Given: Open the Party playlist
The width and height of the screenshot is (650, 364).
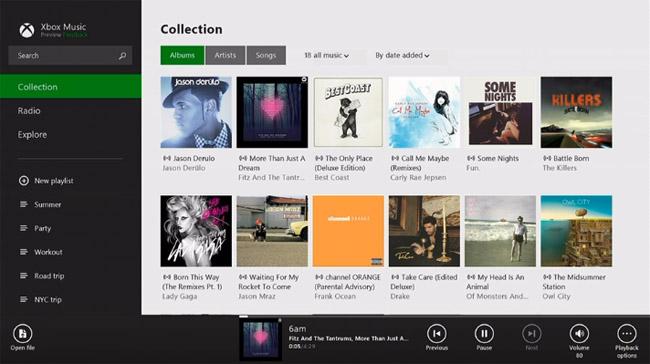Looking at the screenshot, I should pos(42,228).
